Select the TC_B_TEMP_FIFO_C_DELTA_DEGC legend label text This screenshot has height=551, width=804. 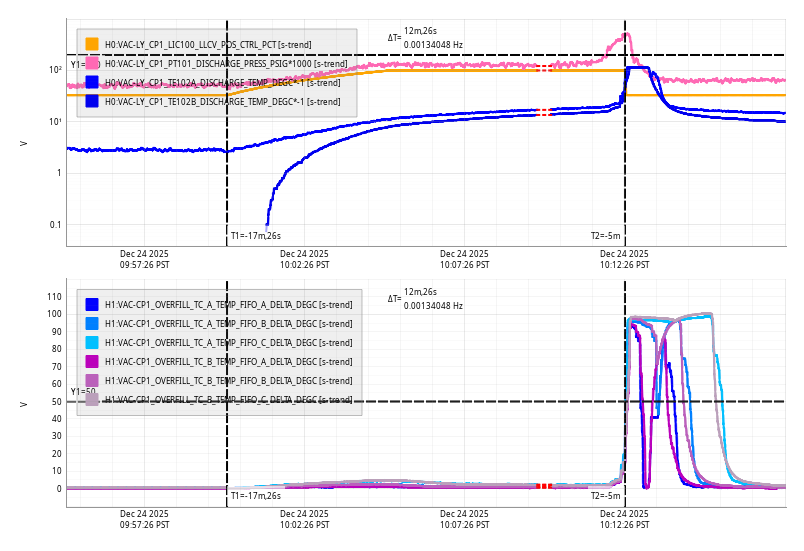point(228,400)
